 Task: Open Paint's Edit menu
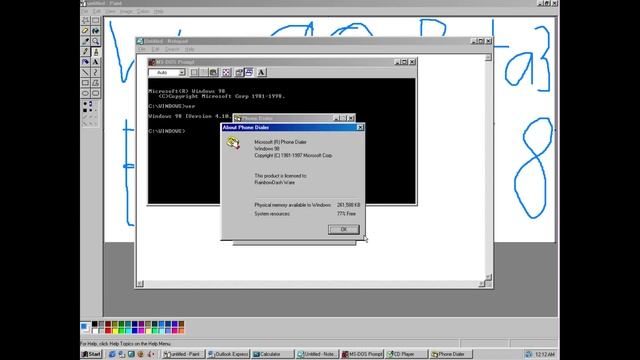pyautogui.click(x=97, y=11)
